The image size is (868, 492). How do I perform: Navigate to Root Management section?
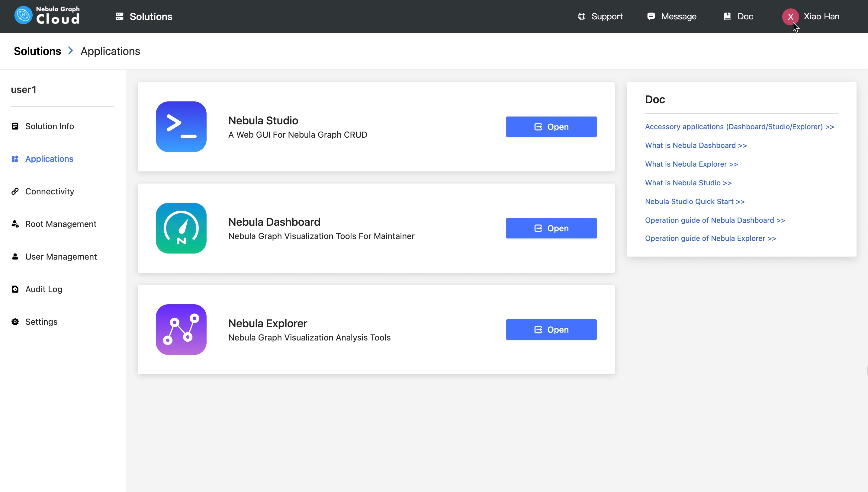click(60, 224)
